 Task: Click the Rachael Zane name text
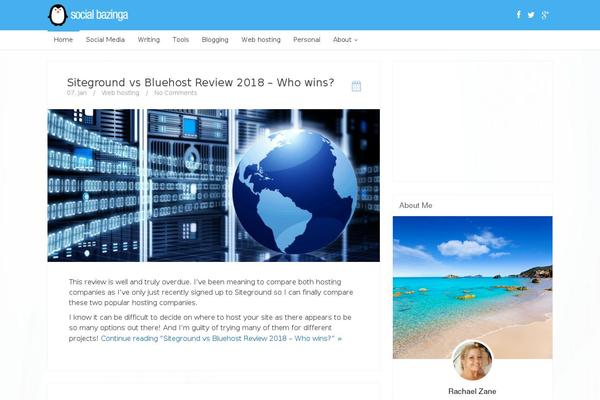pyautogui.click(x=472, y=391)
